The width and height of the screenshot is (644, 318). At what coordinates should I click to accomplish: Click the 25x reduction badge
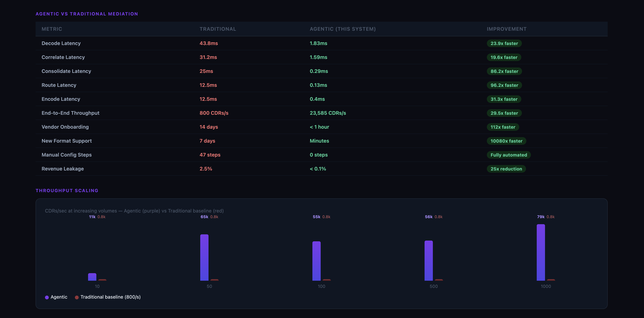point(506,169)
